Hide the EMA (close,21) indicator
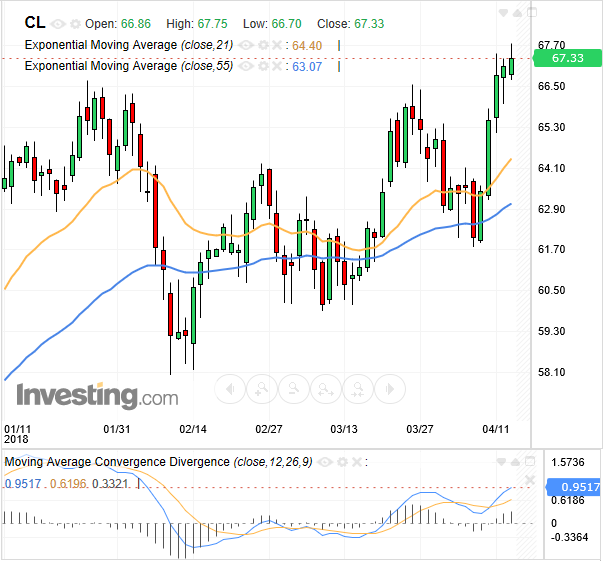Image resolution: width=605 pixels, height=561 pixels. [246, 46]
